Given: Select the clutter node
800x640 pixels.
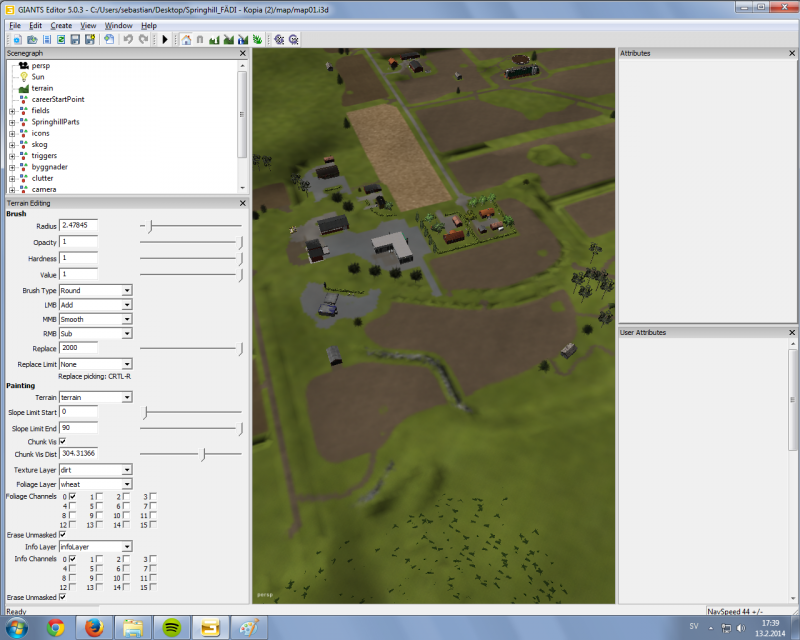Looking at the screenshot, I should click(x=42, y=178).
